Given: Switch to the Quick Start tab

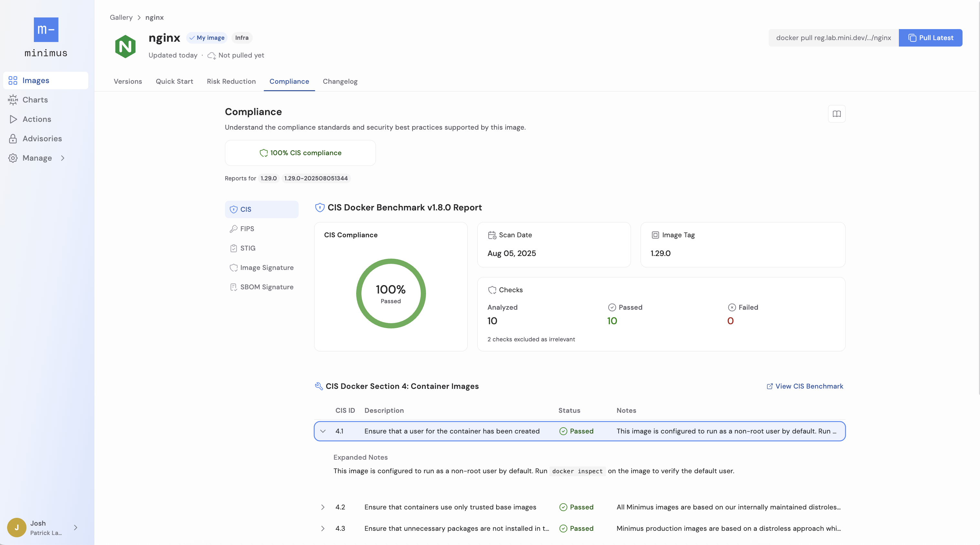Looking at the screenshot, I should (x=174, y=81).
